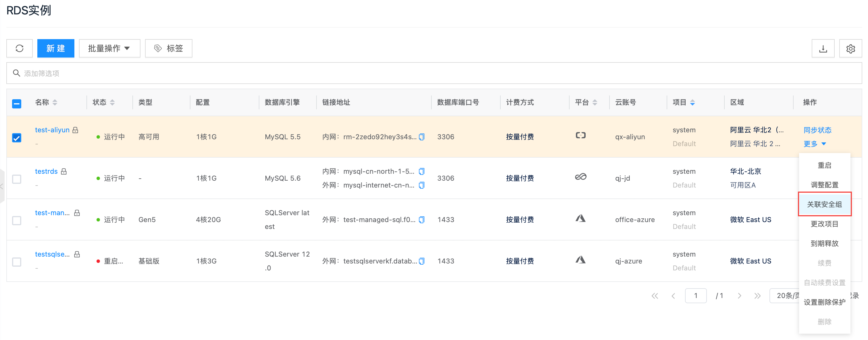Sort the platform column with its arrows

(x=595, y=102)
